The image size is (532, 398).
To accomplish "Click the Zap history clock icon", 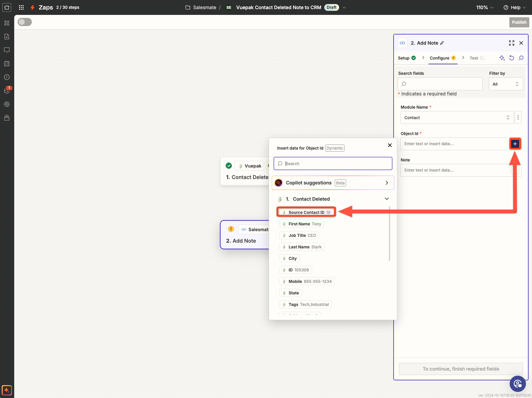I will click(7, 77).
